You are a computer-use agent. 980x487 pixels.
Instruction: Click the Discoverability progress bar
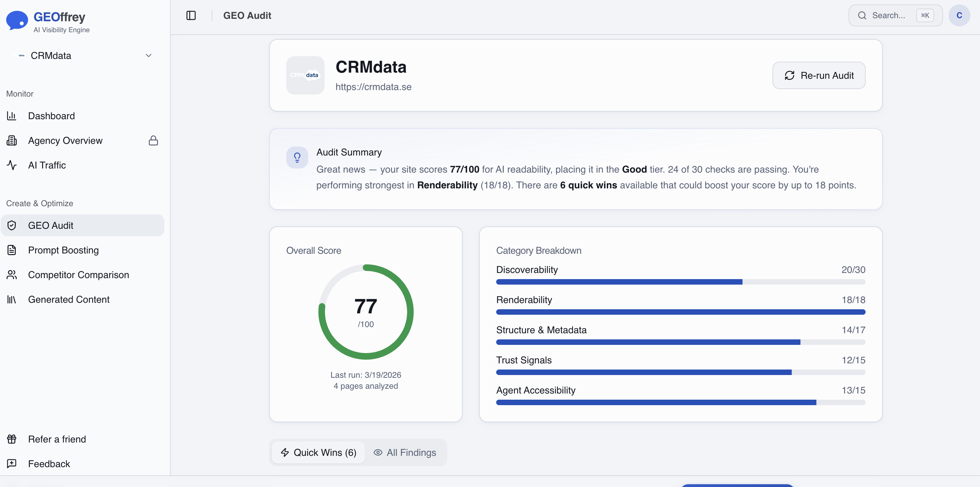click(x=680, y=282)
